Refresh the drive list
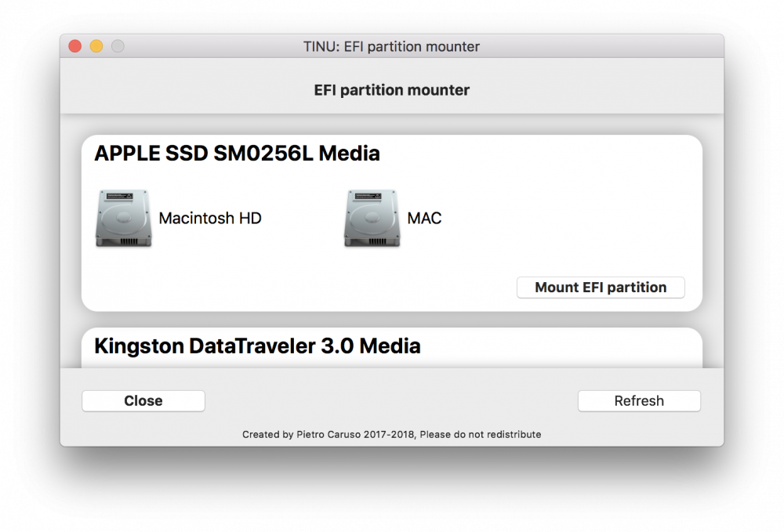This screenshot has width=784, height=532. [x=639, y=400]
